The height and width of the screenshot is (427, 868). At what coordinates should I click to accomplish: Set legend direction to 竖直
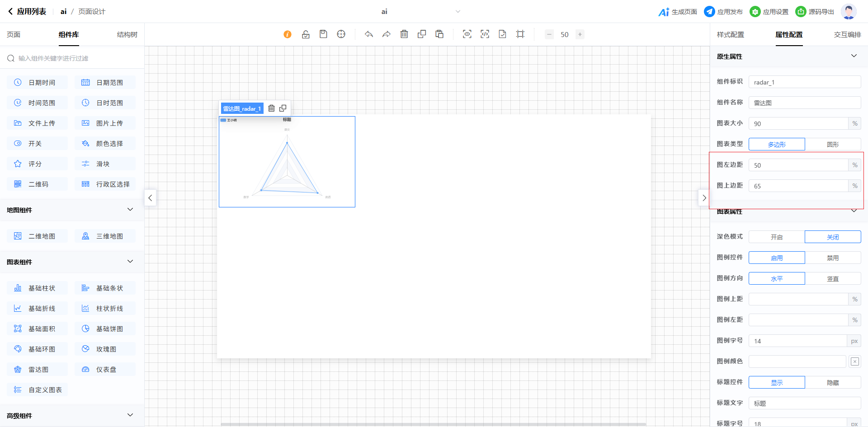tap(833, 278)
